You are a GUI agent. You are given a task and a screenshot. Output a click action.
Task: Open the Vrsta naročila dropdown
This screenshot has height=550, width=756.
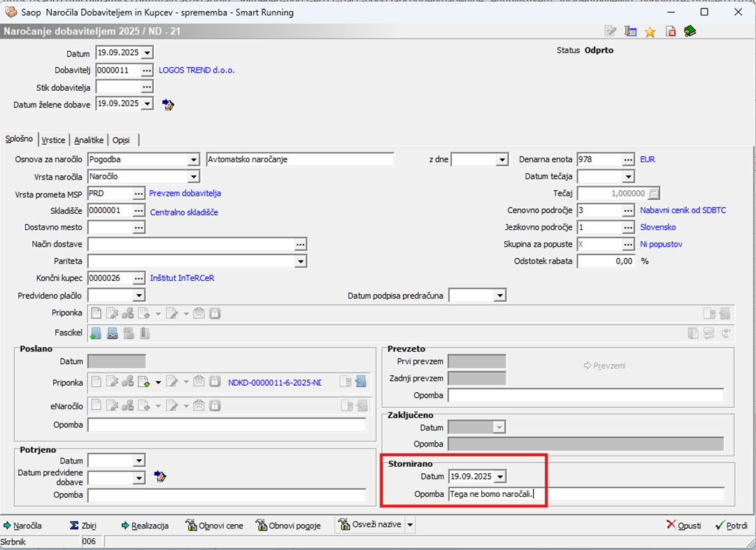click(x=194, y=177)
